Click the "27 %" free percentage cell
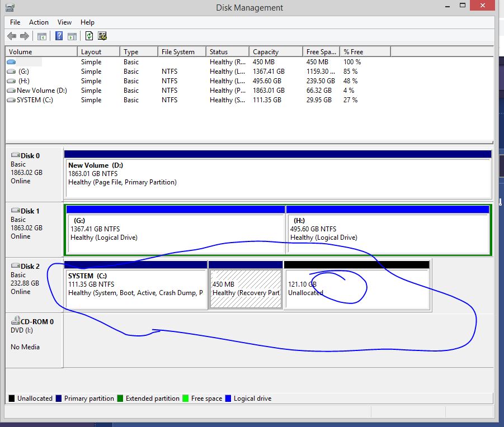 pos(350,100)
